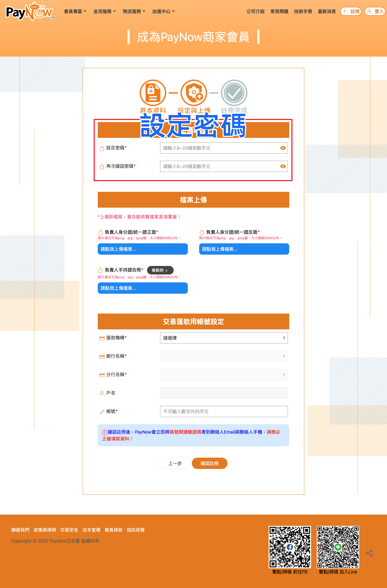The width and height of the screenshot is (387, 588).
Task: Click the person icon in 登入 button
Action: pos(369,11)
